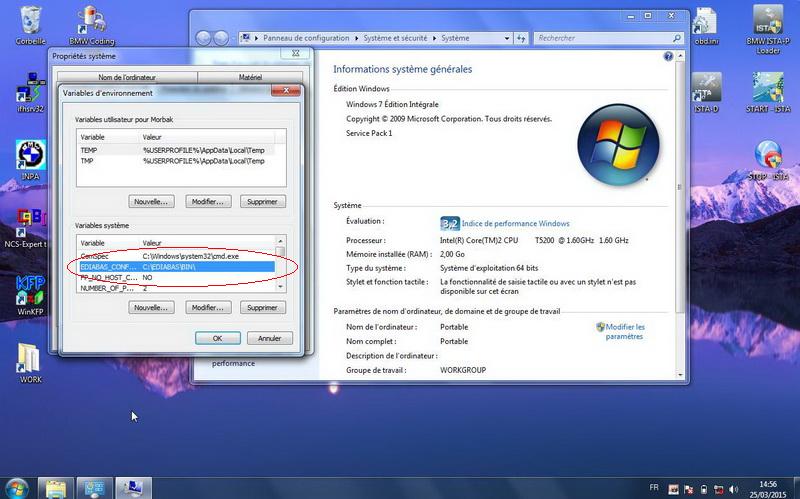Viewport: 800px width, 499px height.
Task: Click the WORKGROUP value text
Action: tap(463, 370)
